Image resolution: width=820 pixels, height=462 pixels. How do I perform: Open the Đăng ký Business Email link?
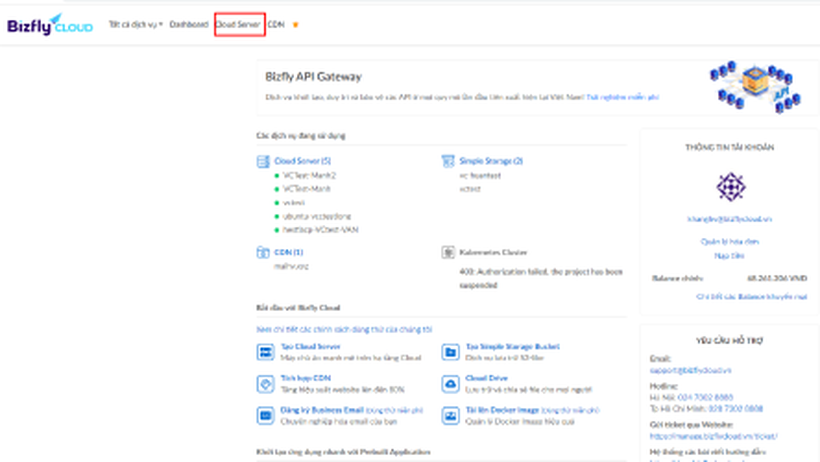[322, 410]
